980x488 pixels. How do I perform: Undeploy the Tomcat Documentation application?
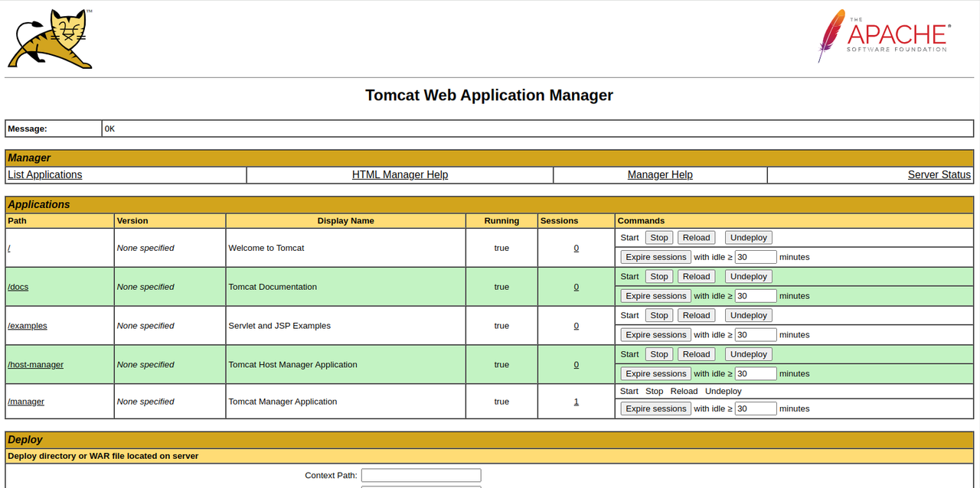point(749,276)
